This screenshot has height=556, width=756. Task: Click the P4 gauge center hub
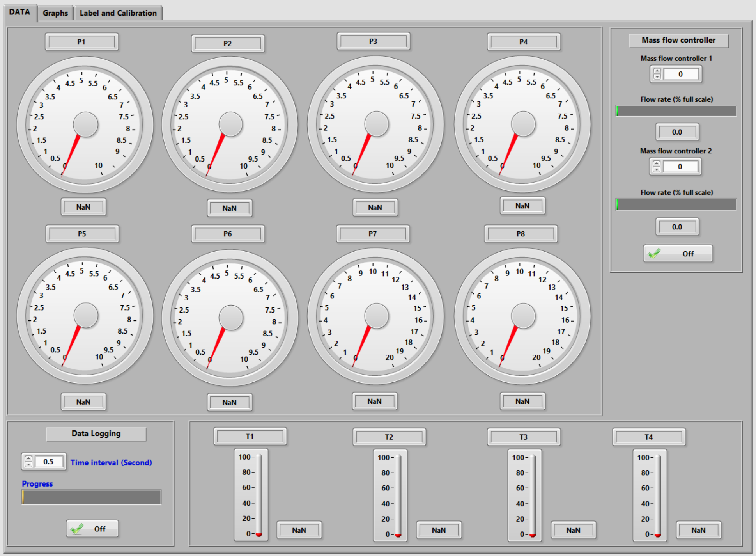[522, 124]
